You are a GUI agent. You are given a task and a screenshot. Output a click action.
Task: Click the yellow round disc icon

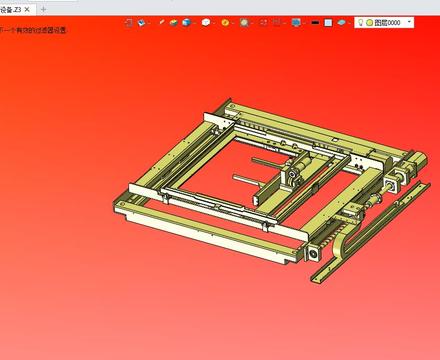click(x=225, y=23)
